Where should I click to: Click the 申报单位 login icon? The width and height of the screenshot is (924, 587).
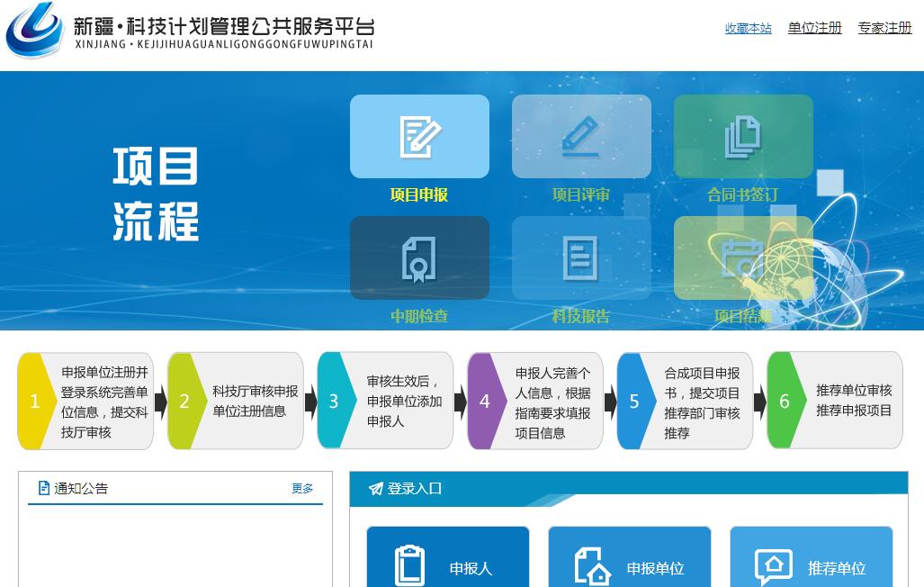coord(592,566)
